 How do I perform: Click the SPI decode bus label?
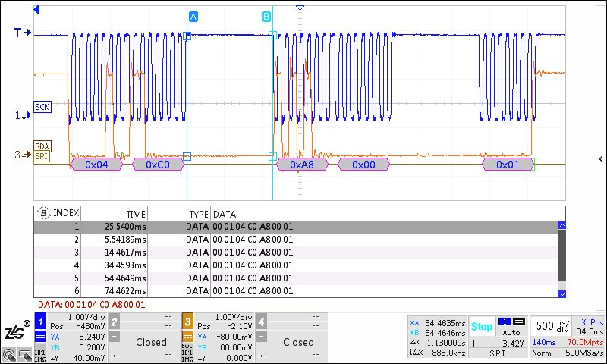click(x=42, y=156)
